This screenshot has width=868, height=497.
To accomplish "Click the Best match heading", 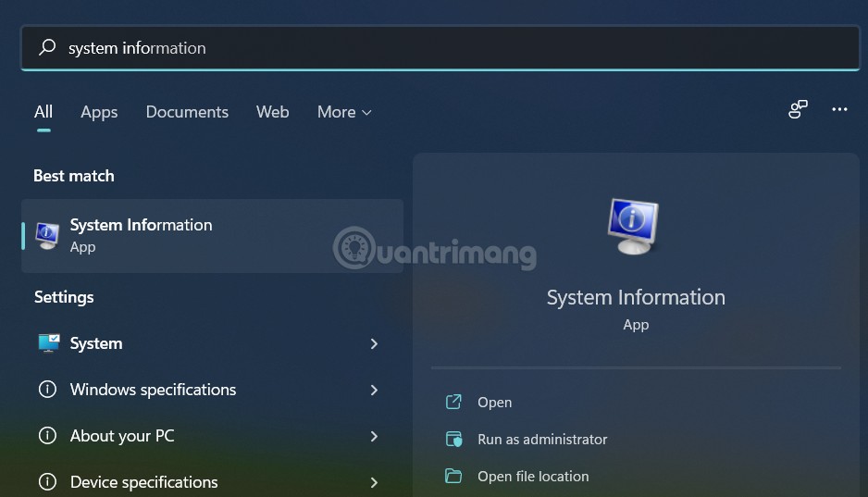I will (x=74, y=176).
